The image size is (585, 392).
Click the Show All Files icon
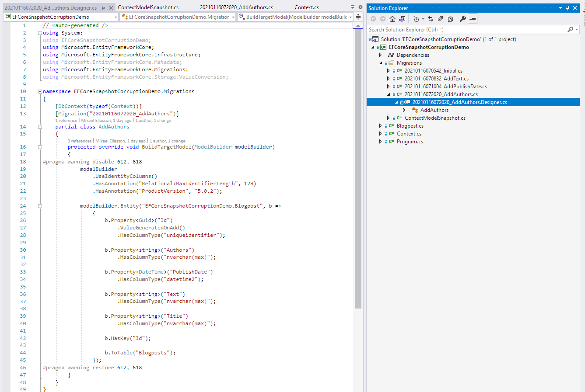tap(450, 19)
